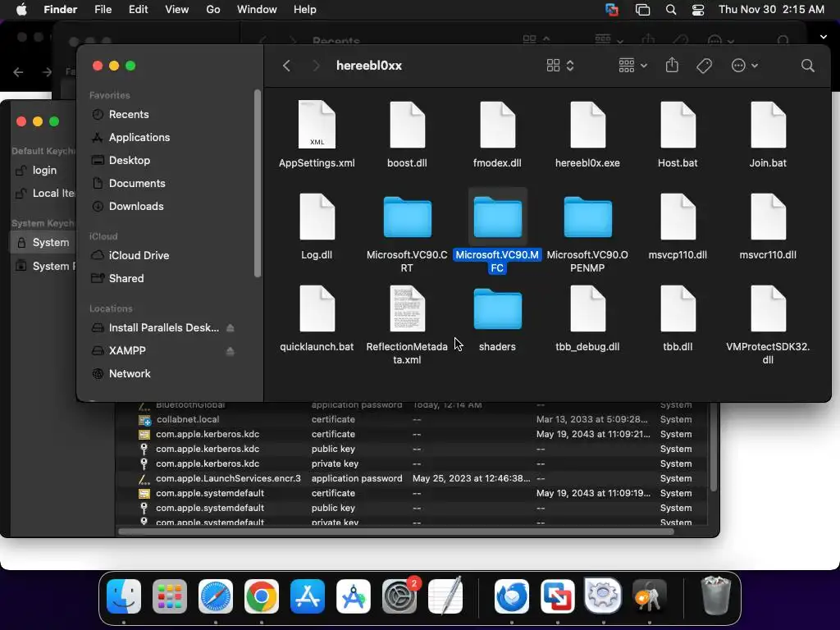Screen dimensions: 840x630
Task: Open the Edit menu
Action: tap(138, 10)
